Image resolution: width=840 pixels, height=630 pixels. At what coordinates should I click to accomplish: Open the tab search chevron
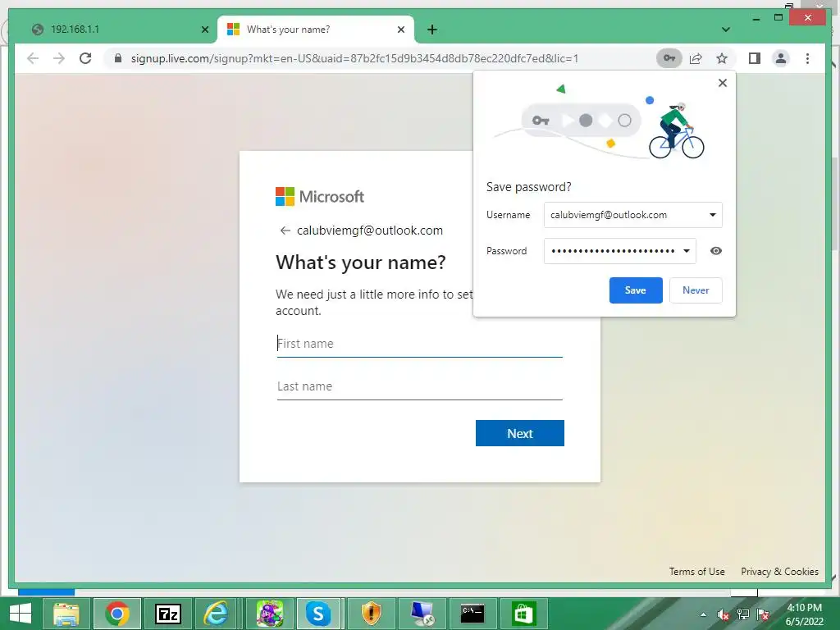pyautogui.click(x=726, y=30)
